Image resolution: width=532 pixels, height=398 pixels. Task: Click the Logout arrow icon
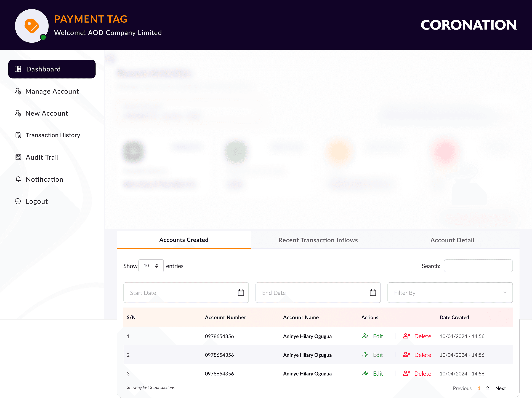tap(18, 201)
